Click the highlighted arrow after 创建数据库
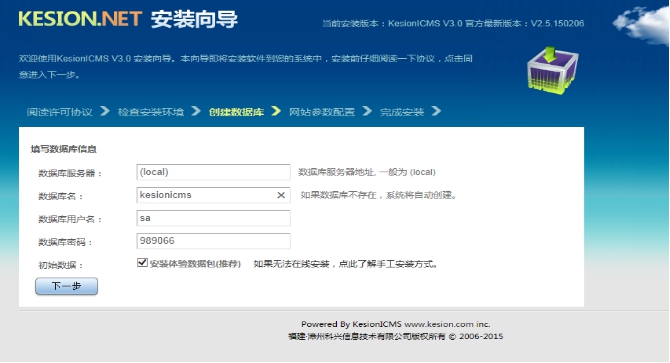Image resolution: width=670 pixels, height=363 pixels. pos(276,111)
